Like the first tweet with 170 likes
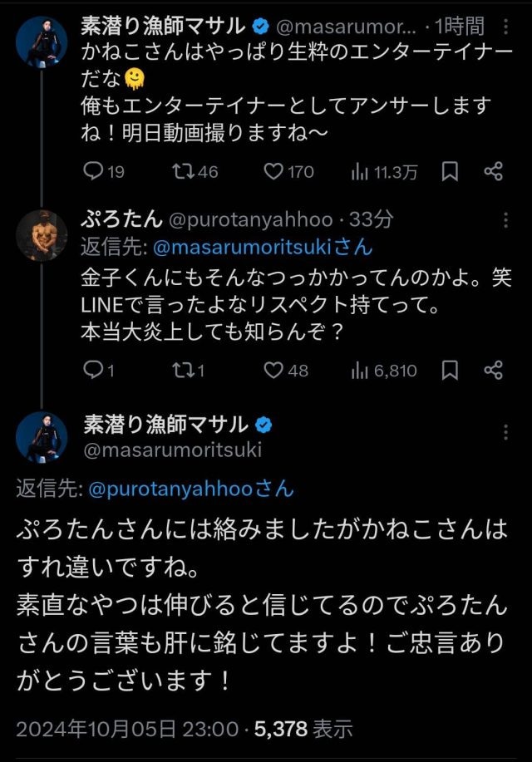The image size is (532, 762). tap(273, 171)
